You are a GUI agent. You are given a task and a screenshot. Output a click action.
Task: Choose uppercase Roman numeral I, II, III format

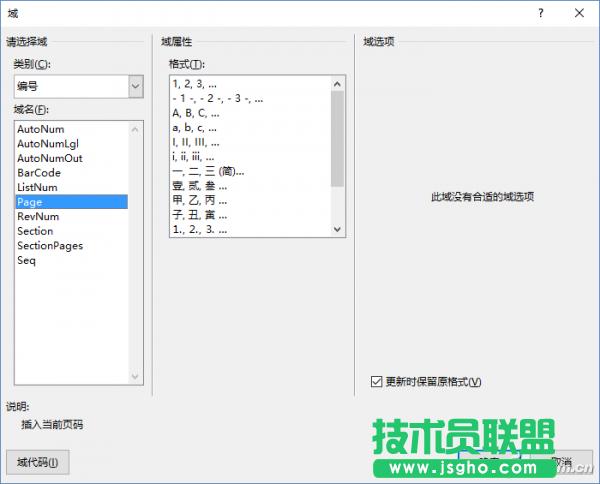194,143
